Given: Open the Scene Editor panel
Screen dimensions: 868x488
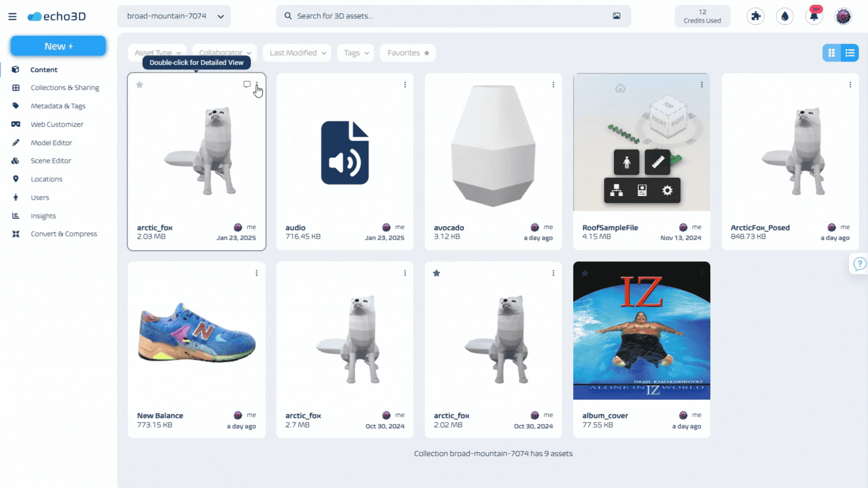Looking at the screenshot, I should [x=51, y=160].
